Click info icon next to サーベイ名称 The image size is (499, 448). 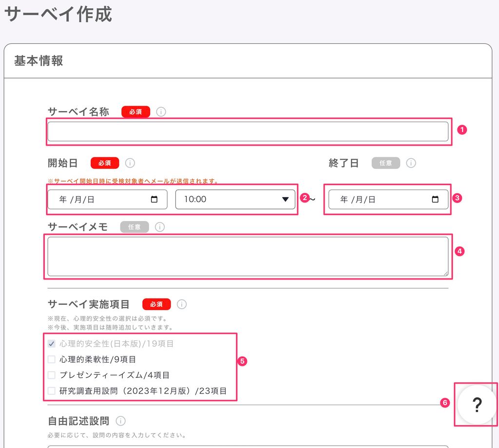tap(161, 112)
